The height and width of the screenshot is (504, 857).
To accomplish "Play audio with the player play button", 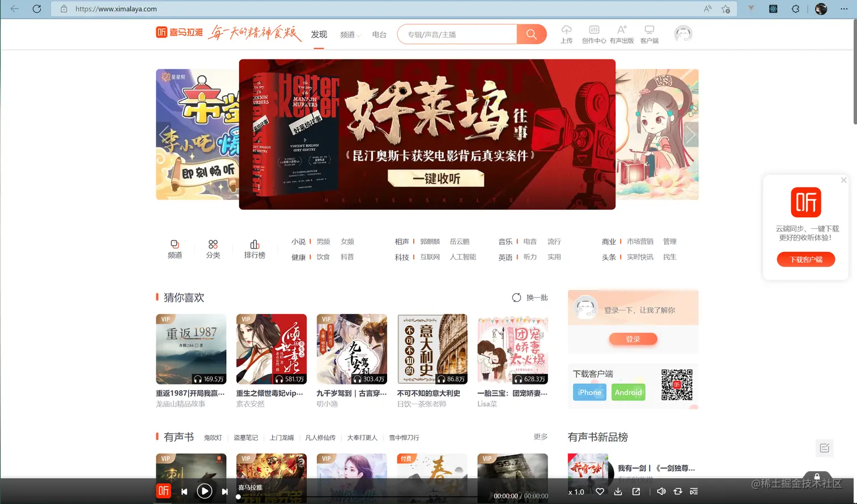I will [x=205, y=491].
